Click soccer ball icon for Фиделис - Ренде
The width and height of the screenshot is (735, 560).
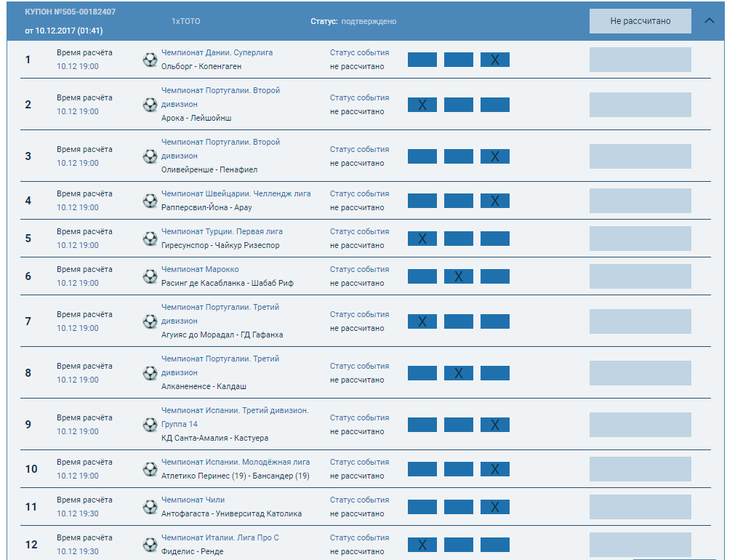pos(150,545)
